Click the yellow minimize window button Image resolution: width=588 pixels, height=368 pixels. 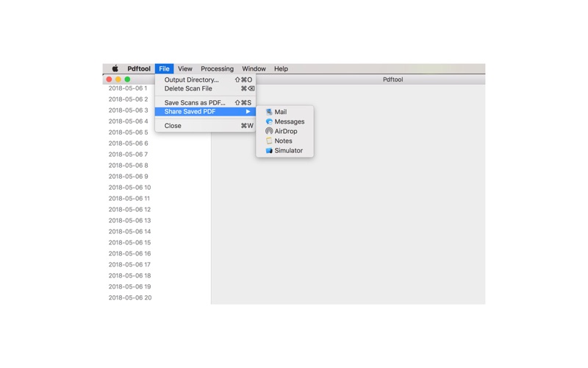pyautogui.click(x=118, y=79)
